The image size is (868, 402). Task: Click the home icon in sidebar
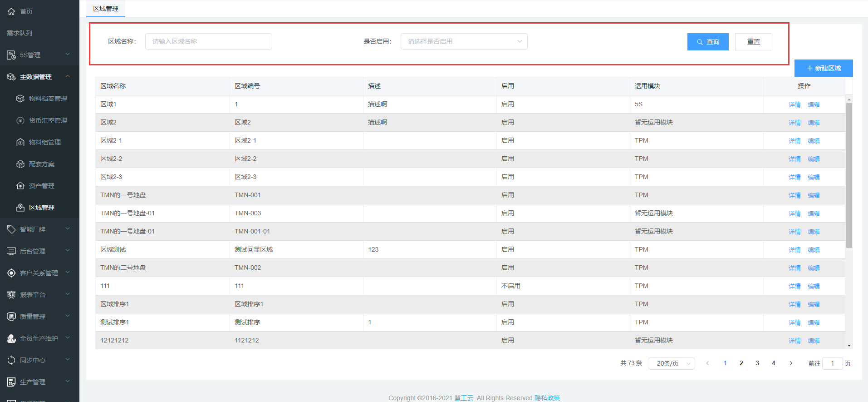click(11, 11)
